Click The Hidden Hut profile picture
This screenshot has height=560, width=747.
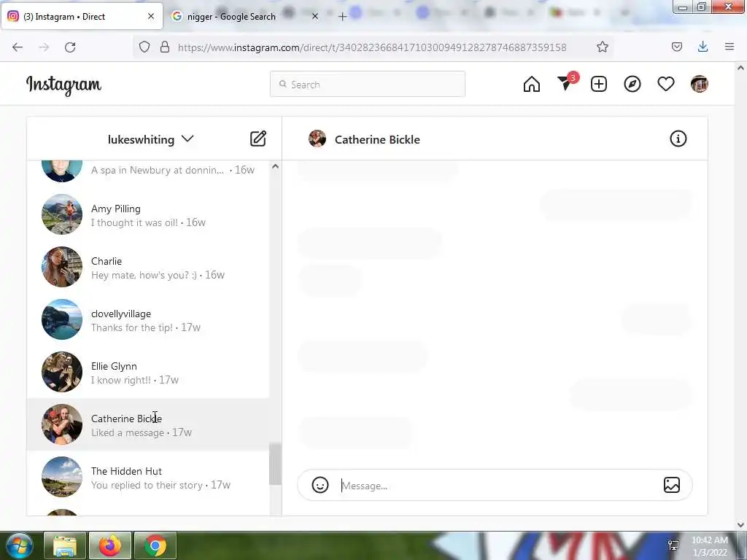[62, 476]
